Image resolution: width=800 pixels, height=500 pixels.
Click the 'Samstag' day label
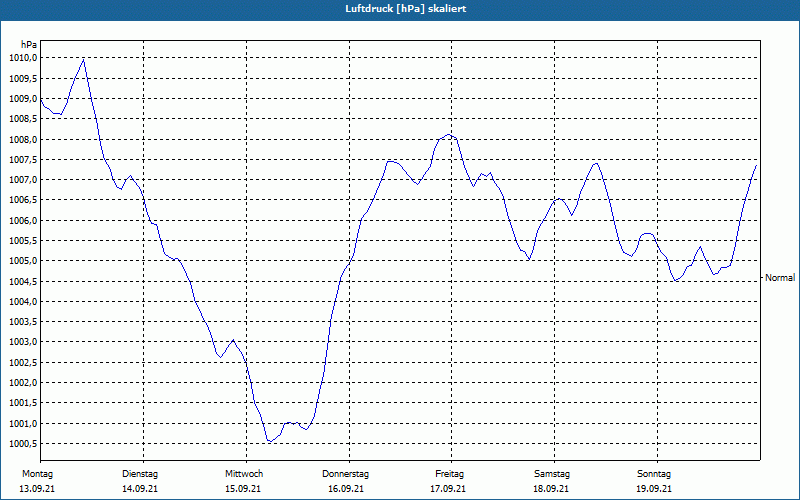(552, 474)
